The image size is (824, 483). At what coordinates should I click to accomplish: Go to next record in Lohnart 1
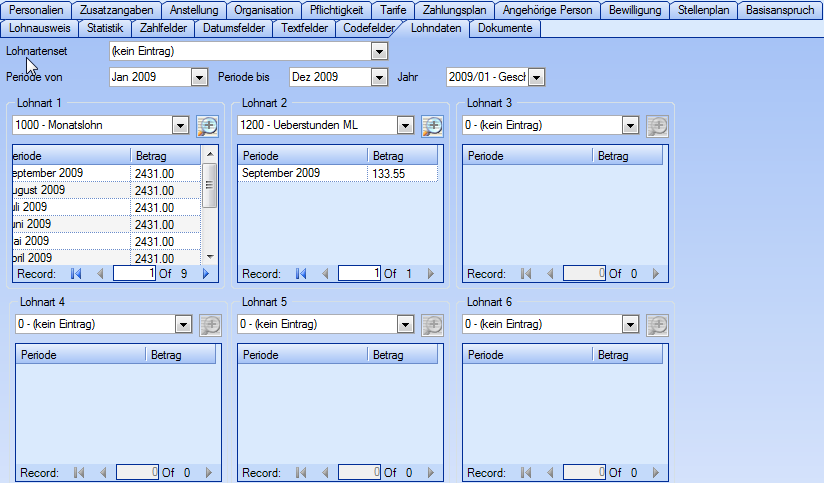tap(206, 273)
